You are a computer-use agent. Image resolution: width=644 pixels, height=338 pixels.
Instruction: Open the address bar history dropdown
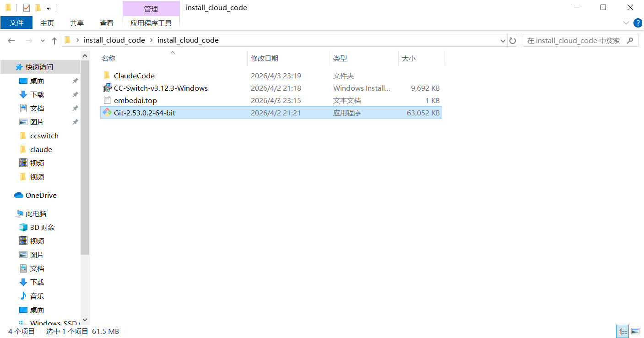tap(503, 40)
